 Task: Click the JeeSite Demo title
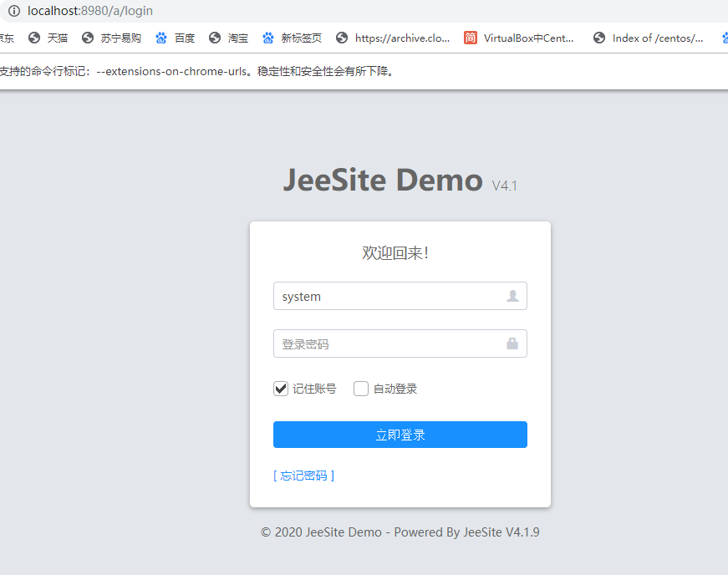(383, 180)
